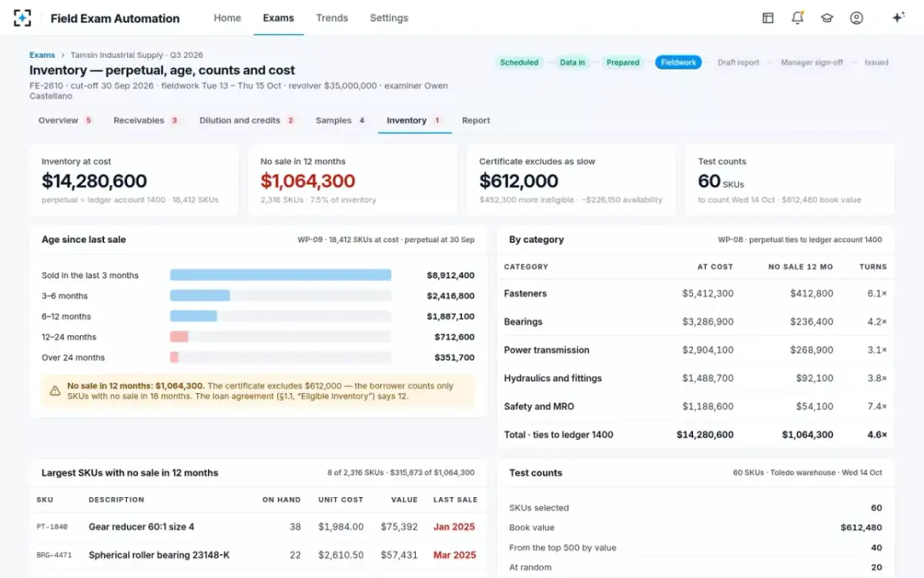Click the LAST SALE column header
The height and width of the screenshot is (578, 924).
(x=456, y=499)
